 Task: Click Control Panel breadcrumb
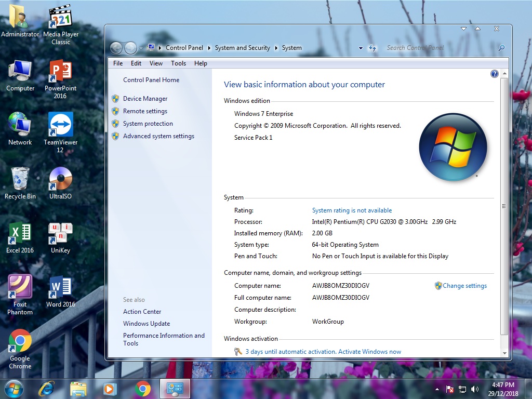tap(184, 48)
